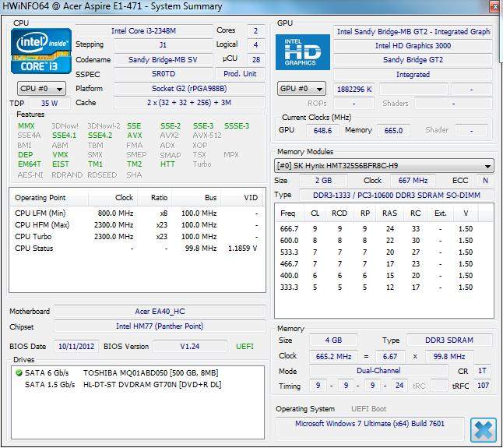The image size is (503, 448).
Task: Select the CPU HFM (Max) row
Action: tap(137, 225)
